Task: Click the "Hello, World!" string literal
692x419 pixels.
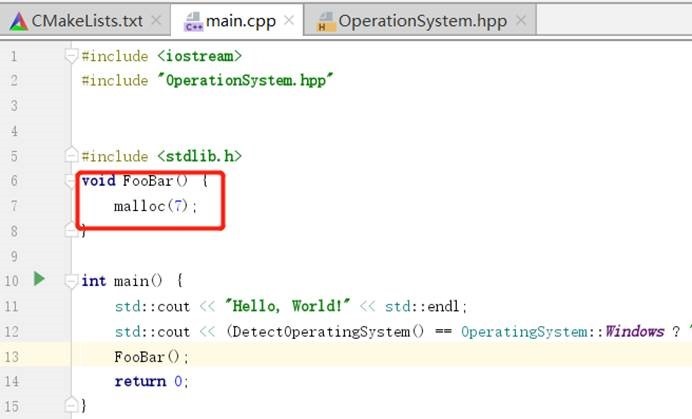Action: tap(287, 306)
